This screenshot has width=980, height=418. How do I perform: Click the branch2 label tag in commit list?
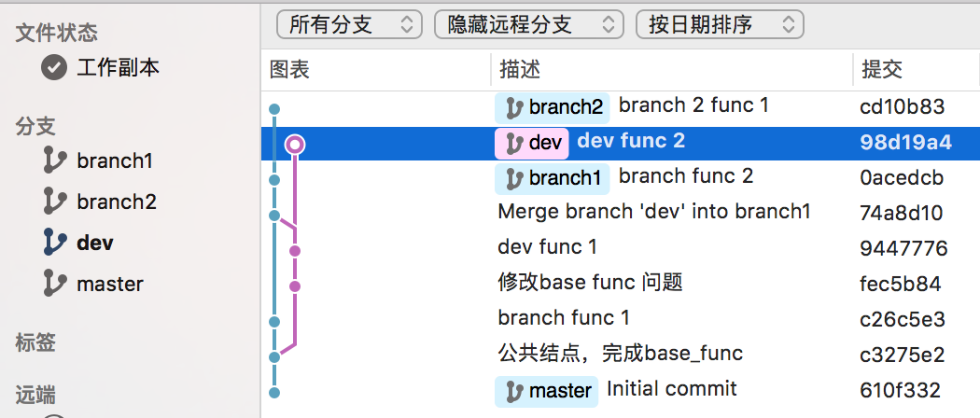[x=553, y=107]
